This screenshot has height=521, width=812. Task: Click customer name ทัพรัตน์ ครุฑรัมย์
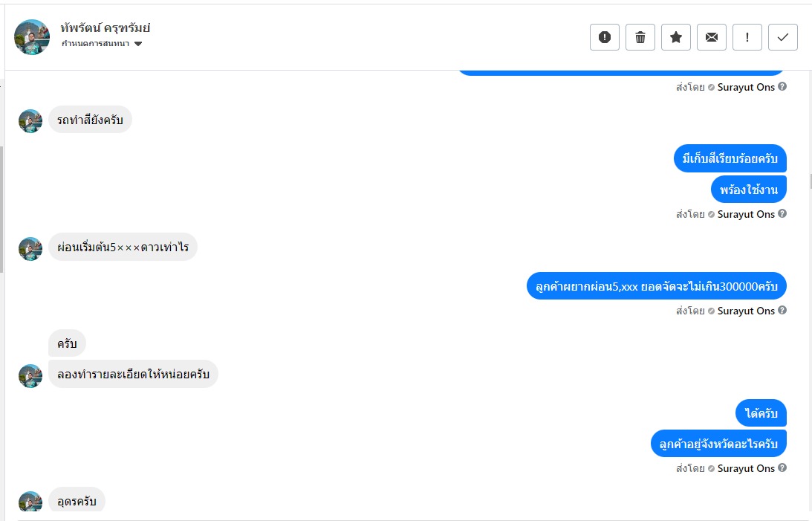105,28
